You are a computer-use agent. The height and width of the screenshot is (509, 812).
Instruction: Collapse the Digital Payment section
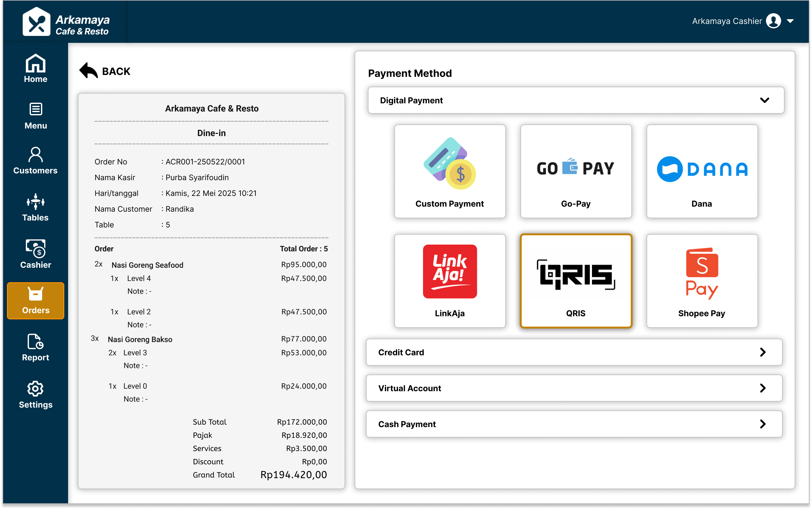[764, 100]
